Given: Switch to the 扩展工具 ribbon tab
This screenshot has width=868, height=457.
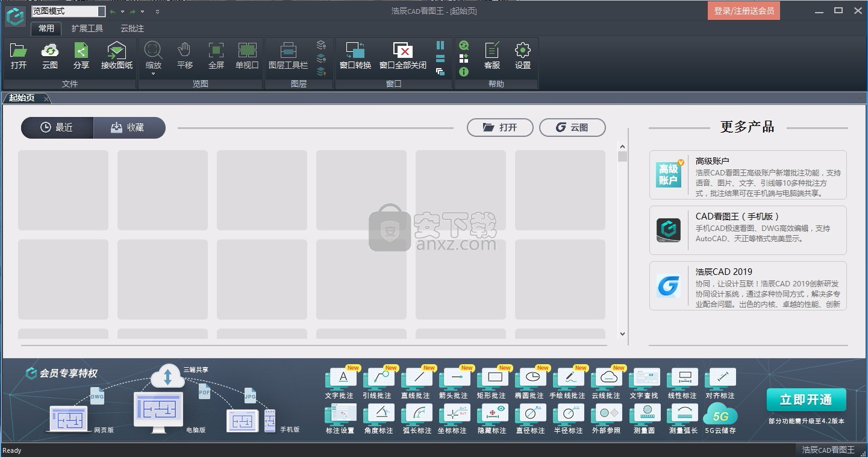Looking at the screenshot, I should click(x=87, y=28).
